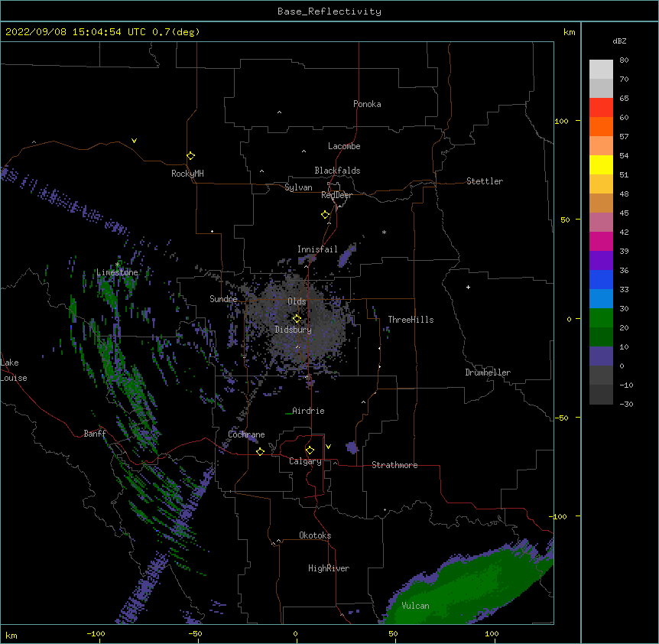Click the white asterisk marker east of Innisfail
The image size is (659, 644).
pos(384,232)
